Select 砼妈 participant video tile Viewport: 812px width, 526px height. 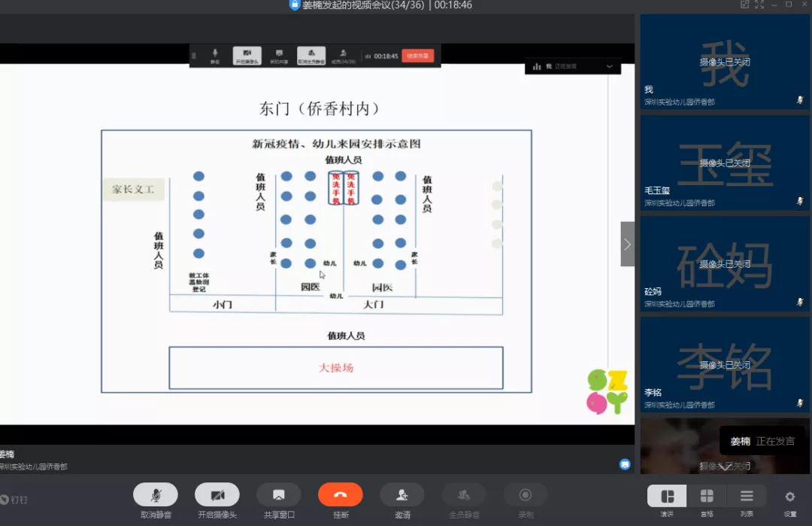tap(725, 264)
